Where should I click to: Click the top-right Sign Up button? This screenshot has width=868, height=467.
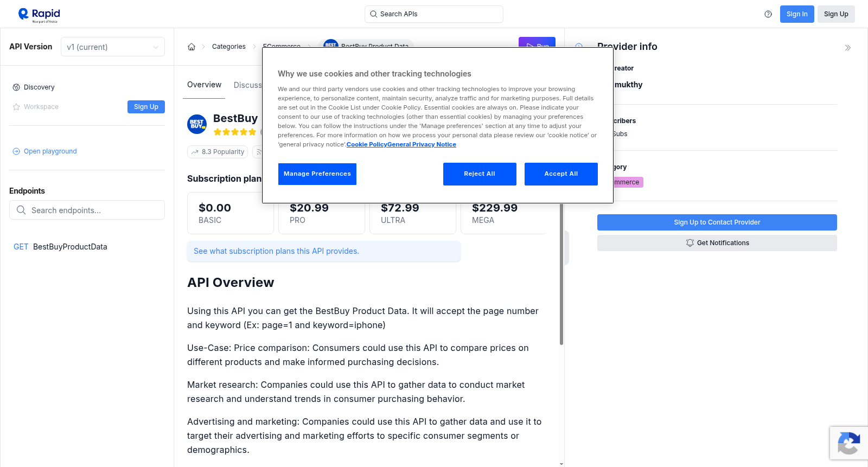tap(836, 14)
